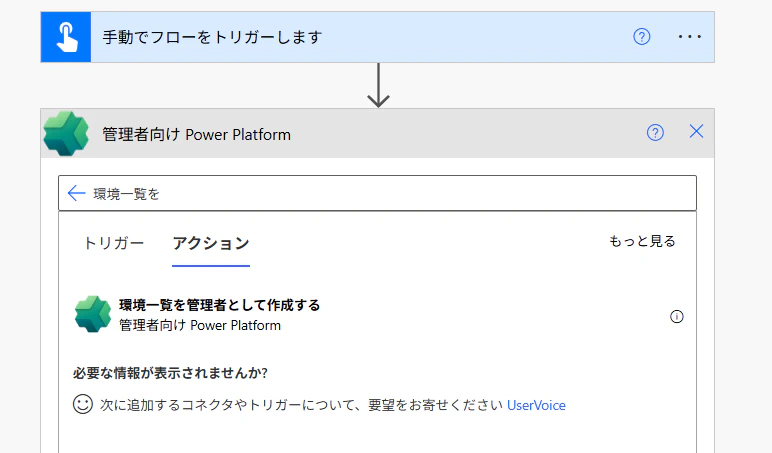Image resolution: width=772 pixels, height=453 pixels.
Task: Click the back arrow in the search box
Action: pos(76,193)
